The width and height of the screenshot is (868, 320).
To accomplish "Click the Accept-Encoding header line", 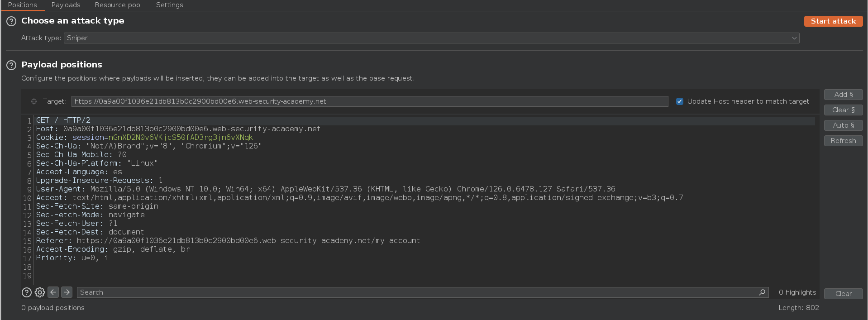I will pos(113,249).
